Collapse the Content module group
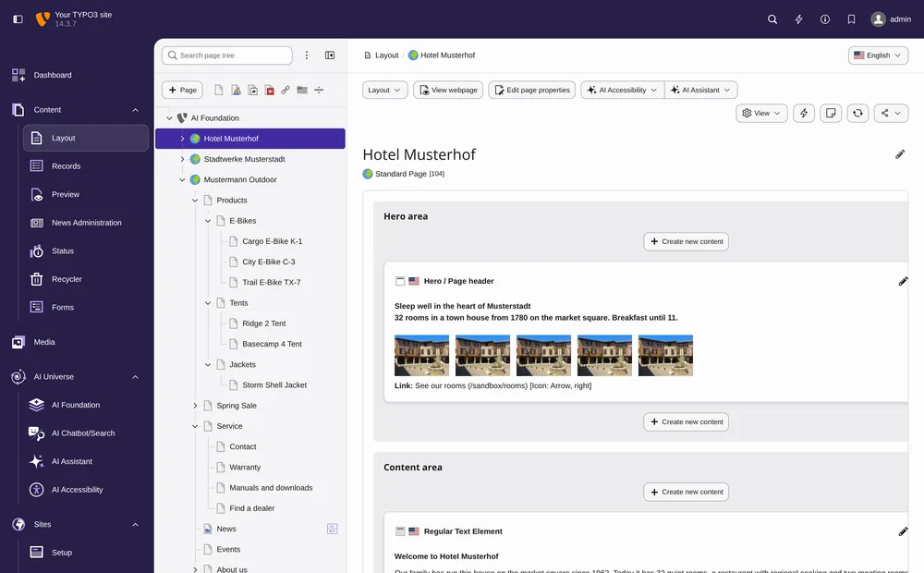This screenshot has width=924, height=573. point(136,110)
